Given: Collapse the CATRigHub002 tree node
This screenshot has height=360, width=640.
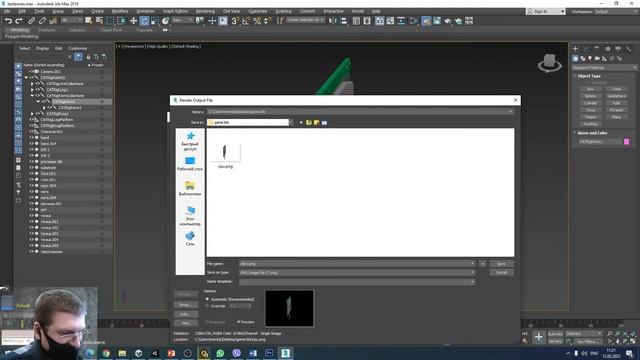Looking at the screenshot, I should pyautogui.click(x=26, y=78).
